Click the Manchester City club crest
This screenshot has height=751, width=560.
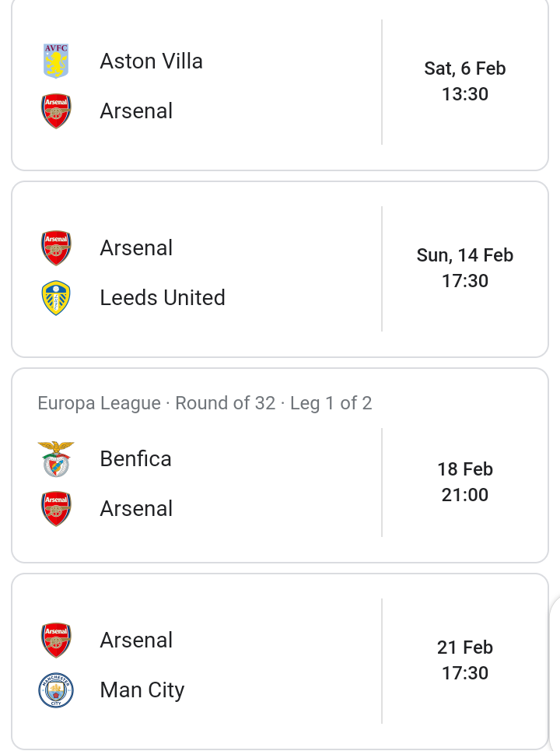tap(56, 690)
